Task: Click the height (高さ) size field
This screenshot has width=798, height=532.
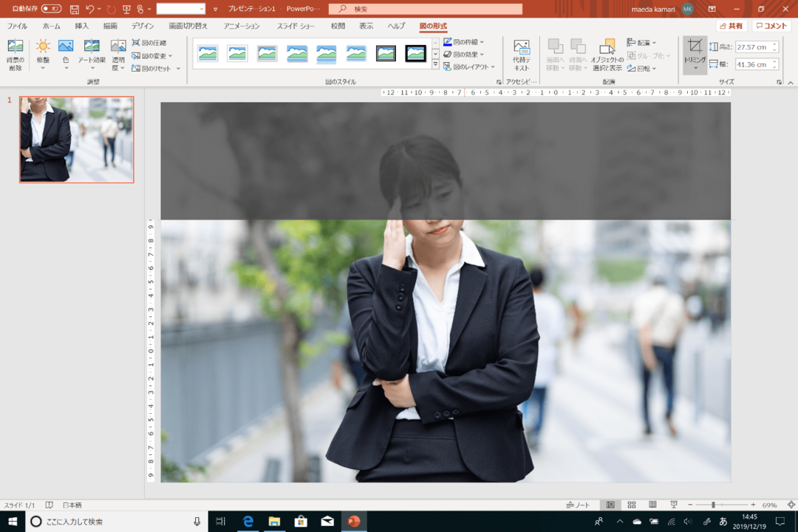Action: tap(753, 47)
